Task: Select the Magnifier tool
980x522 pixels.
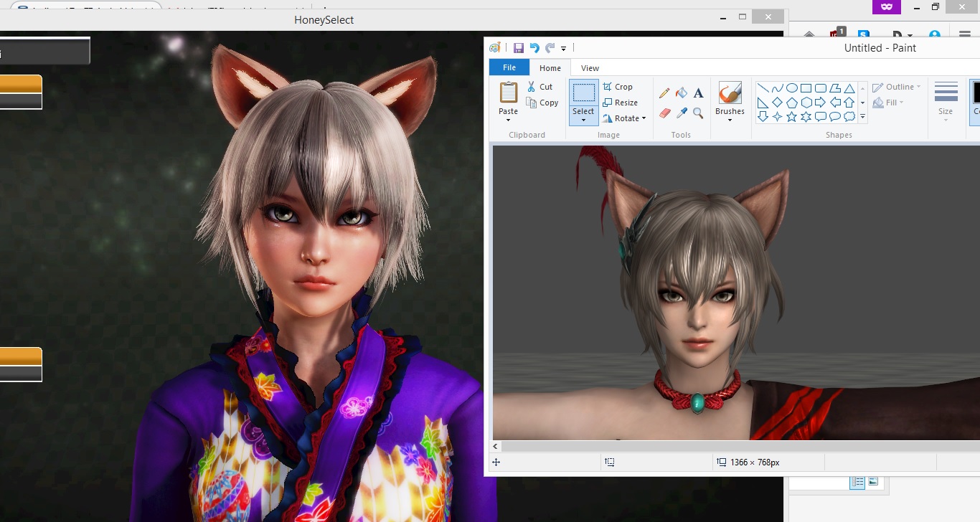Action: (x=698, y=113)
